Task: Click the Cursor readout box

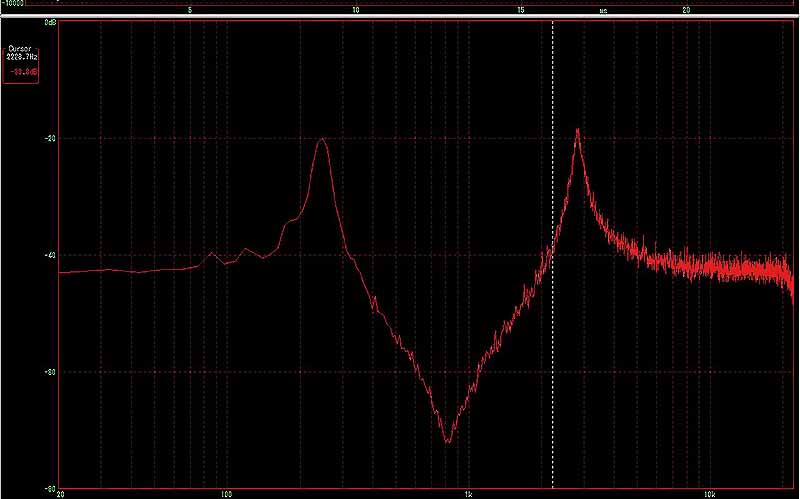Action: point(22,62)
